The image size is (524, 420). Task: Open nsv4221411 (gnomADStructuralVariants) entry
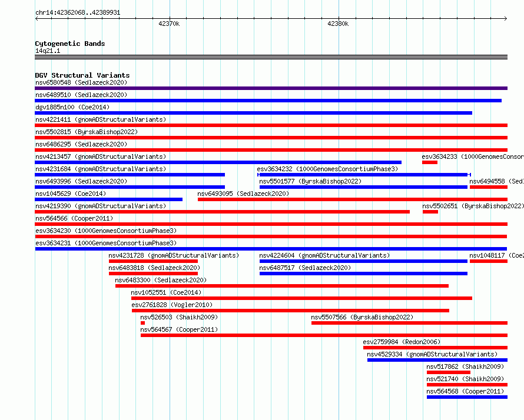[101, 119]
